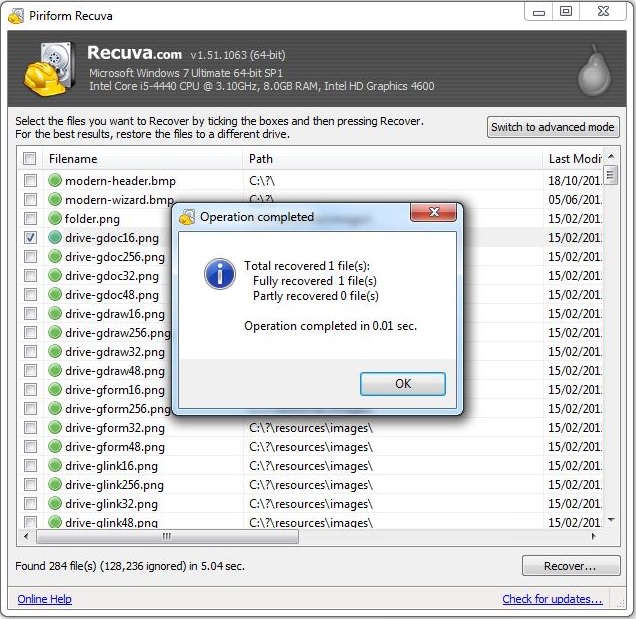Click the path cell of drive-gform48.png
This screenshot has height=619, width=636.
(311, 447)
